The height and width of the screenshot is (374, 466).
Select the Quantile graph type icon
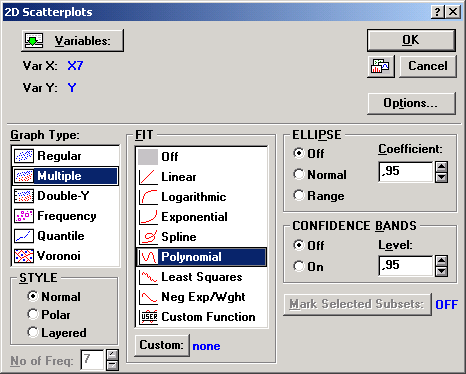[24, 236]
